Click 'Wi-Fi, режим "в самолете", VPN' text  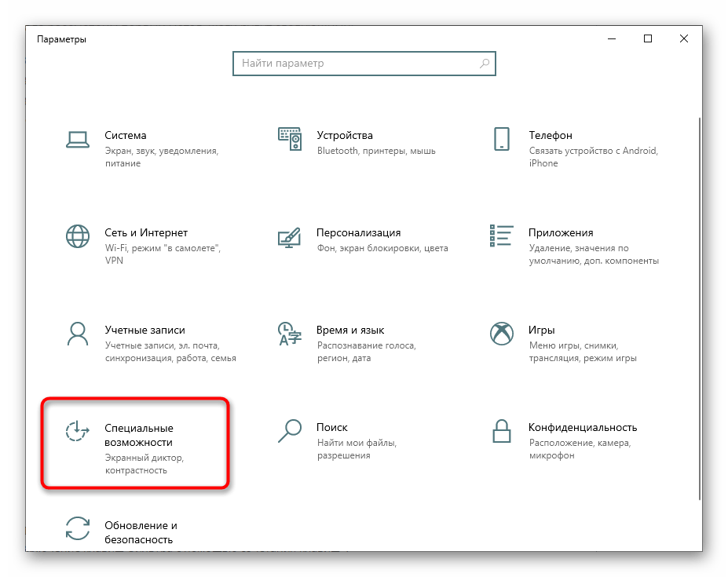[163, 254]
